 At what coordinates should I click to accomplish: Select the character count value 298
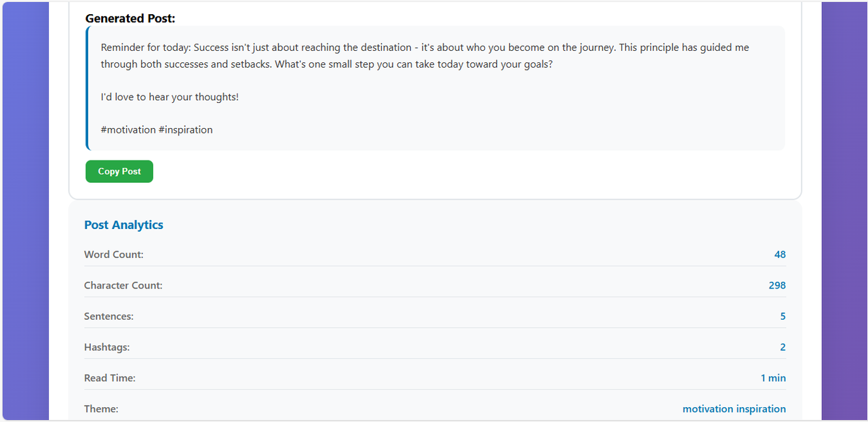777,285
